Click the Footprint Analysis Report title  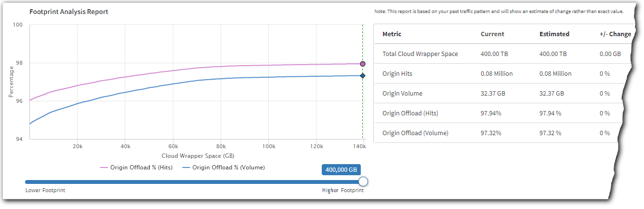[x=69, y=12]
